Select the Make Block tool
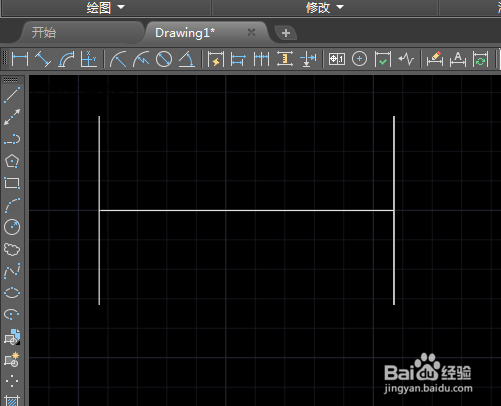Screen dimensions: 501x406 click(x=12, y=359)
